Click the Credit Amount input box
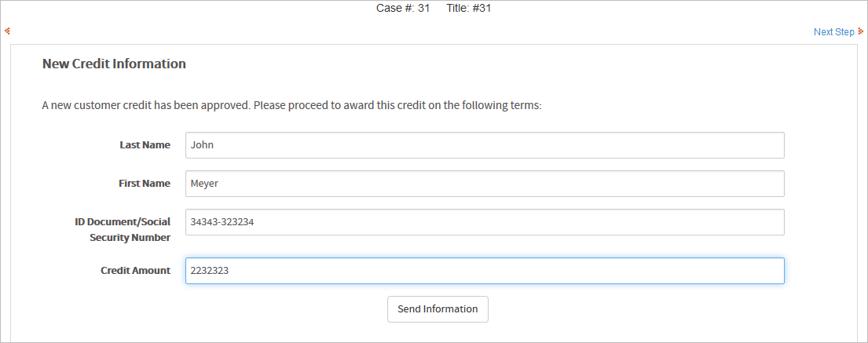The height and width of the screenshot is (343, 868). (485, 271)
